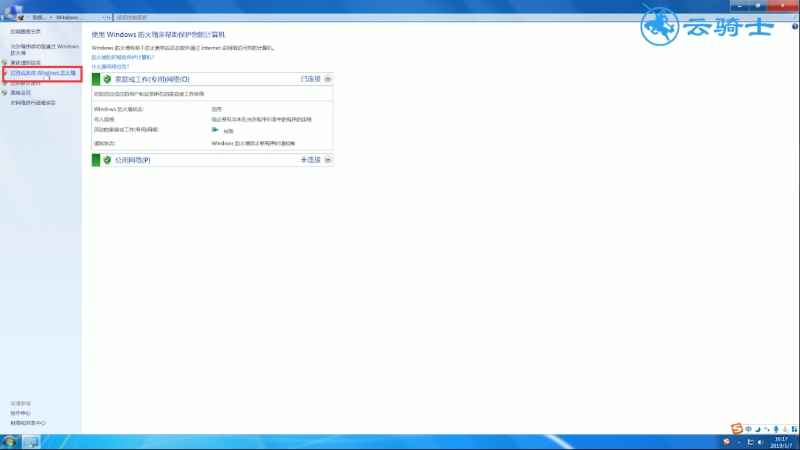The width and height of the screenshot is (800, 450).
Task: Show hidden tray icons arrow
Action: pos(739,442)
